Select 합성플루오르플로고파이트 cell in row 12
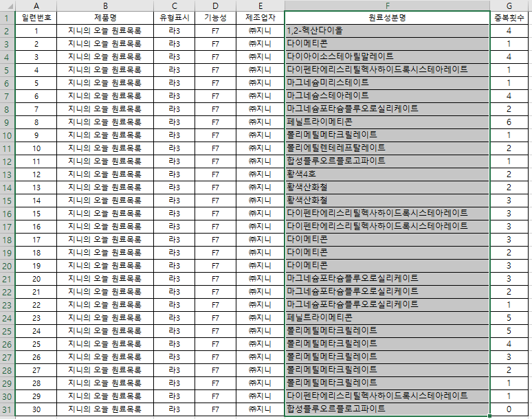This screenshot has width=532, height=419. (388, 161)
